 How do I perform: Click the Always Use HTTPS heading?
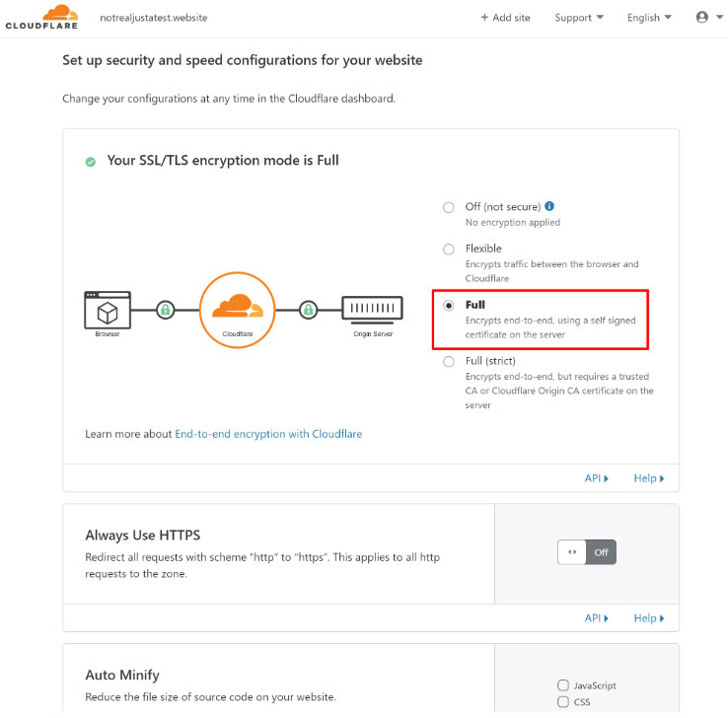(142, 536)
